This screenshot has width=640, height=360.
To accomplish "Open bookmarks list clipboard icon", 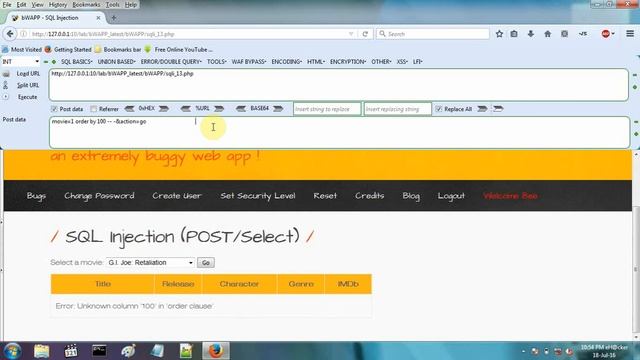I will click(514, 34).
